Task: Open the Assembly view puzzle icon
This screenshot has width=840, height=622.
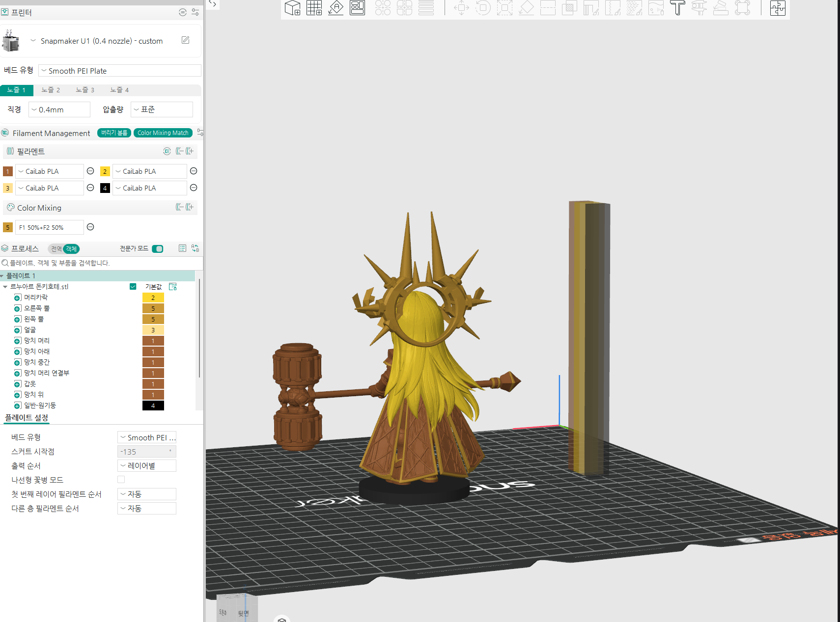Action: point(778,8)
